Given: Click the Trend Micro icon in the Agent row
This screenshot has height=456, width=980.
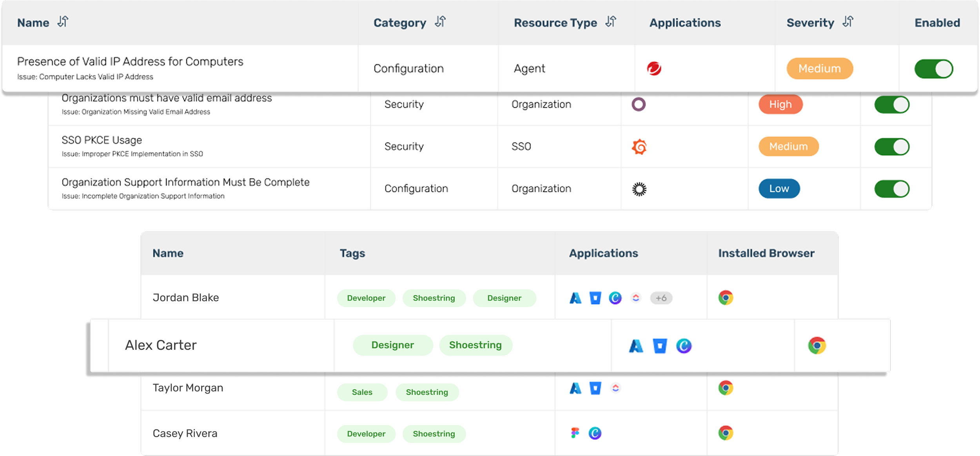Looking at the screenshot, I should coord(654,69).
